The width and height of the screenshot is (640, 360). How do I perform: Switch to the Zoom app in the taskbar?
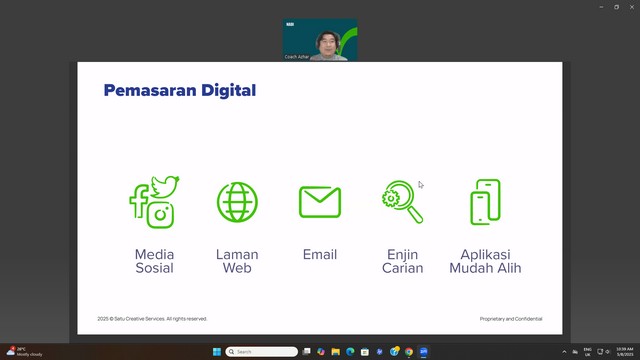coord(424,351)
